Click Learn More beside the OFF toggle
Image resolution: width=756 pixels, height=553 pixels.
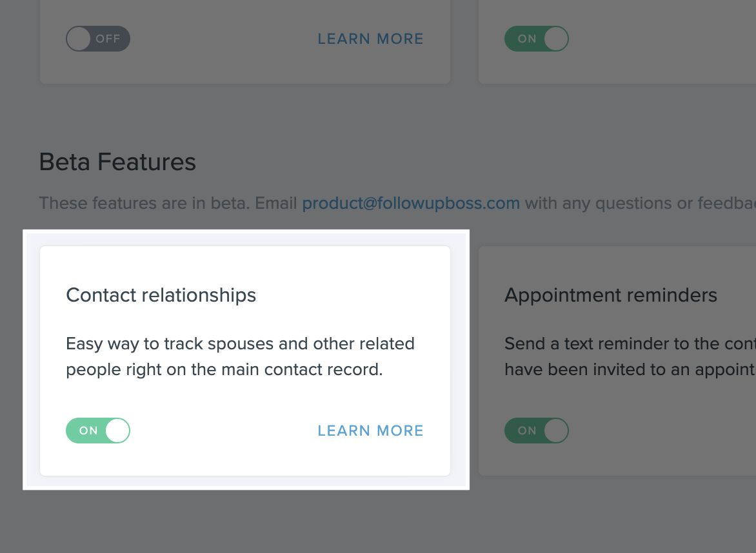(370, 39)
